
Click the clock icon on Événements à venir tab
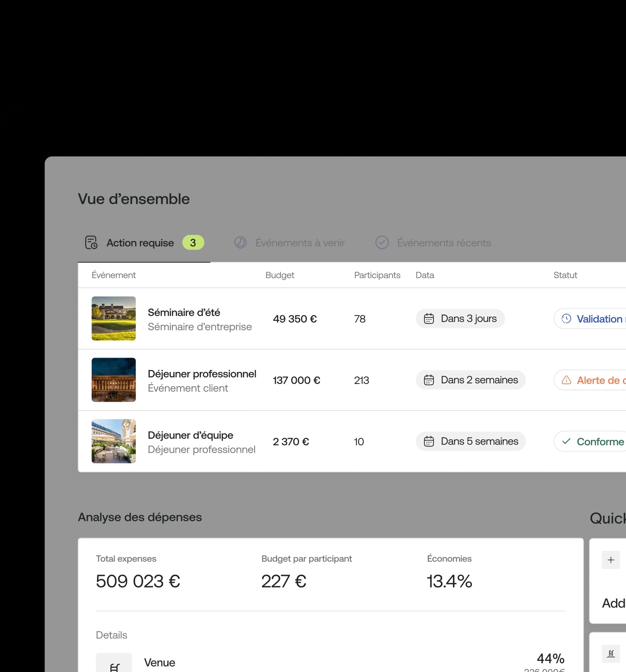click(240, 243)
